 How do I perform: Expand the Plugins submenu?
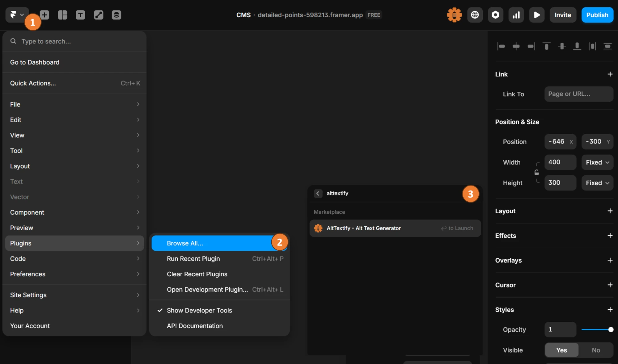(x=74, y=243)
